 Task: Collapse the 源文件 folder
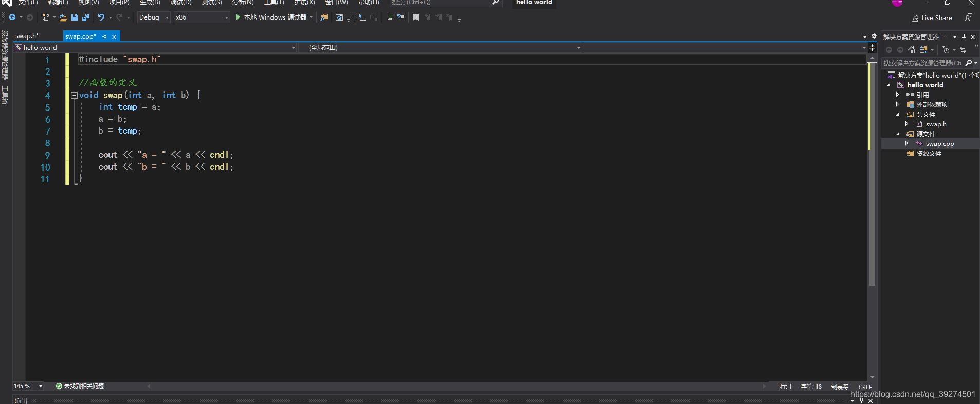(x=898, y=134)
